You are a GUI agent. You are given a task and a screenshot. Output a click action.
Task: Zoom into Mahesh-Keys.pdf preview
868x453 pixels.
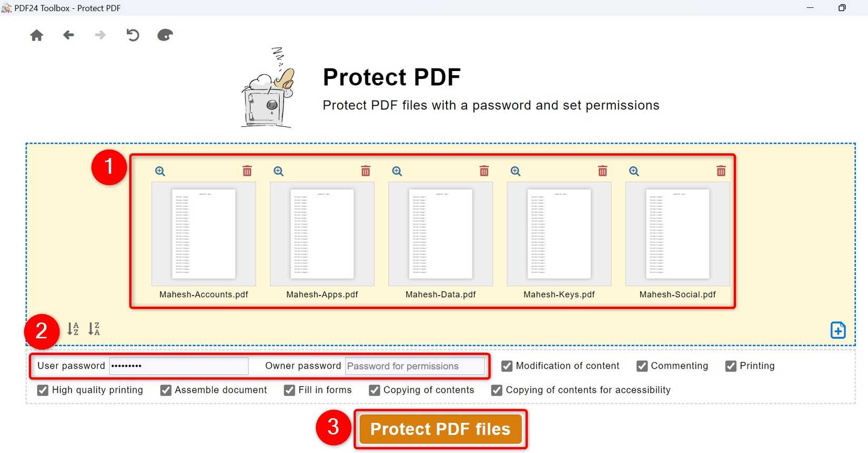[x=515, y=170]
